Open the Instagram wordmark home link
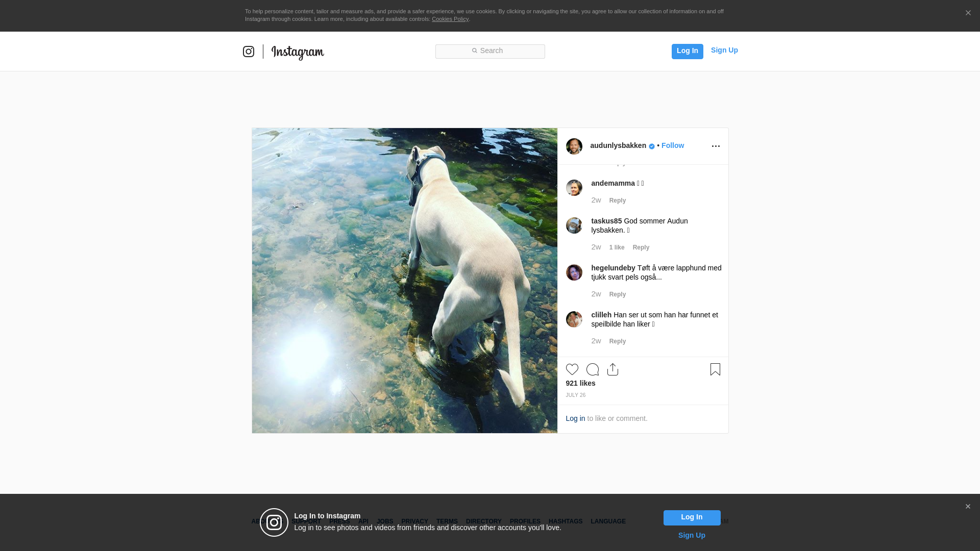The height and width of the screenshot is (551, 980). click(x=298, y=53)
